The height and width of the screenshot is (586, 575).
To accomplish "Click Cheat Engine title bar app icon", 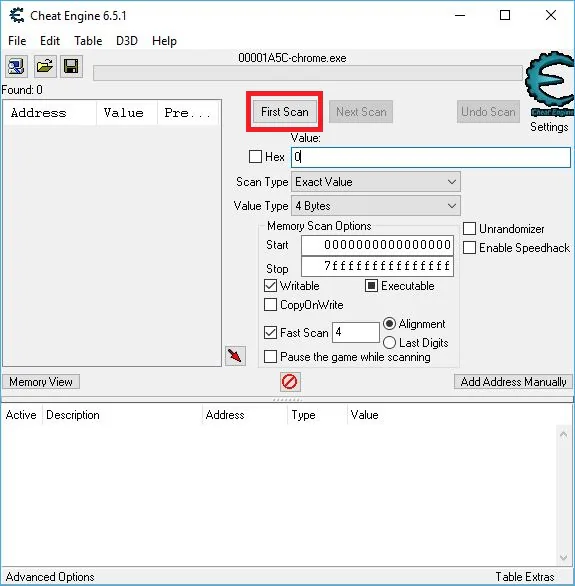I will pyautogui.click(x=16, y=15).
